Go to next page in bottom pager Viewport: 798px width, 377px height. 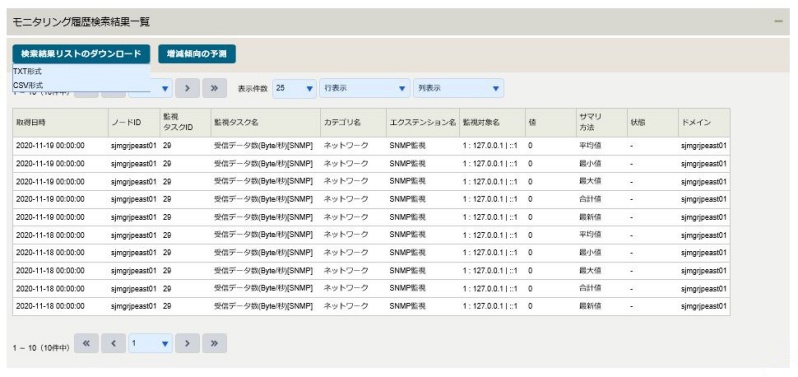[x=187, y=343]
